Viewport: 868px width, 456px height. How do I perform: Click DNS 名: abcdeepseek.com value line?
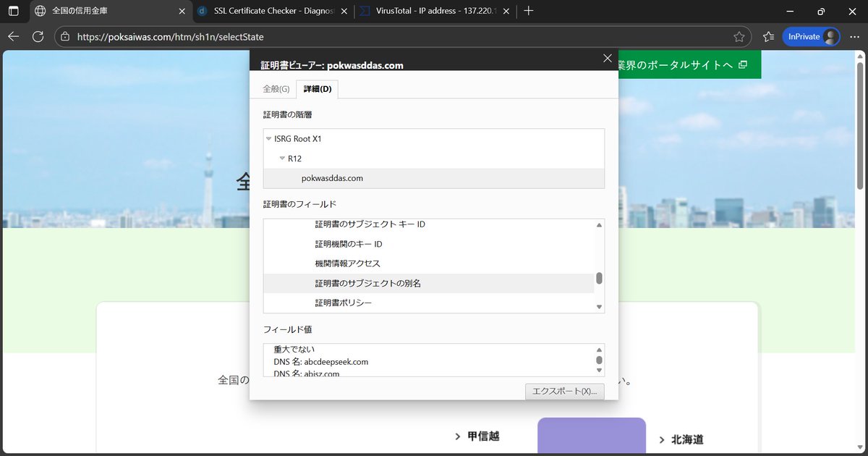coord(321,361)
